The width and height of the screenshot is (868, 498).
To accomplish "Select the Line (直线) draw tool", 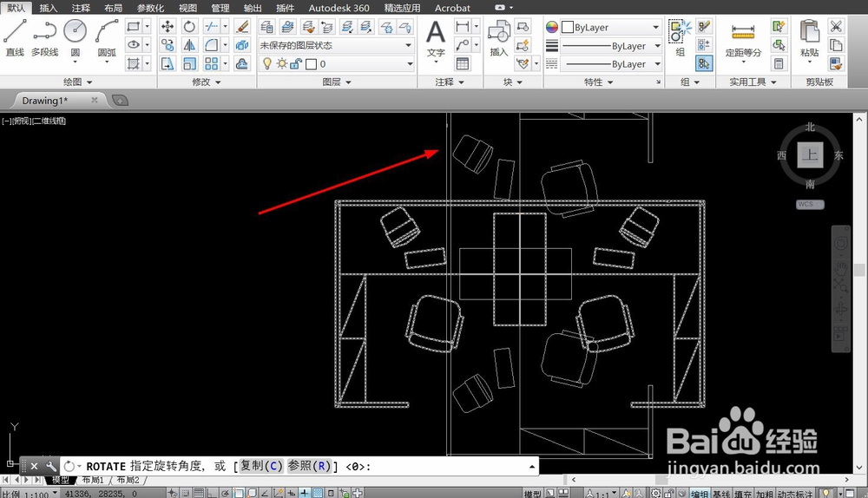I will (15, 37).
